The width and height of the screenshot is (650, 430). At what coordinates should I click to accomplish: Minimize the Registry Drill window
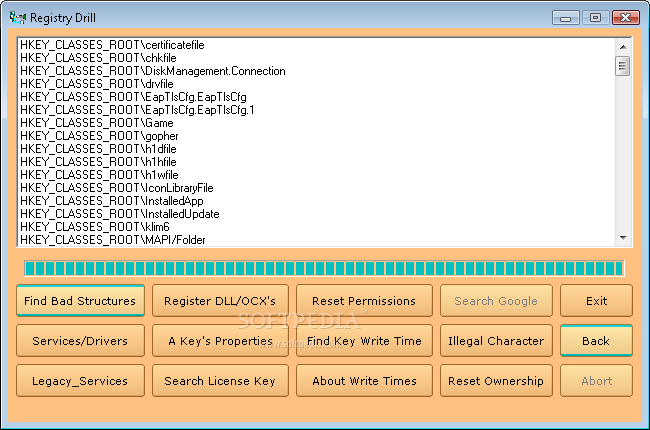point(565,18)
